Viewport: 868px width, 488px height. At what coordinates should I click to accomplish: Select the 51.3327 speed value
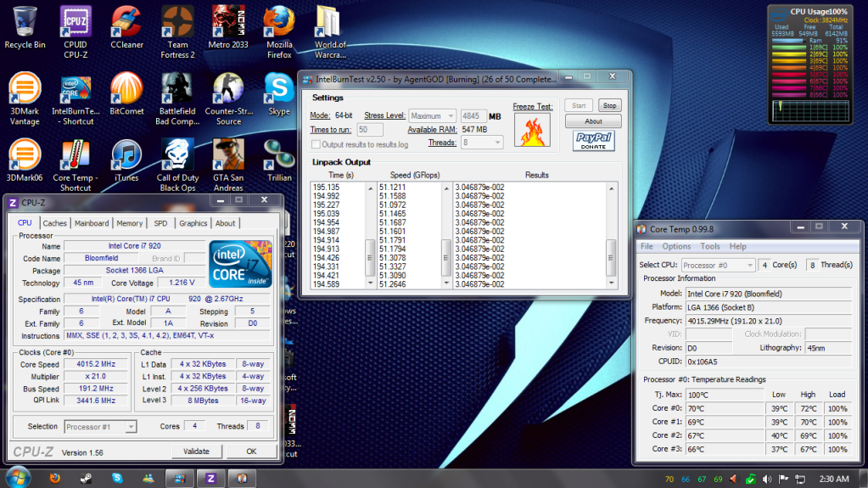393,266
